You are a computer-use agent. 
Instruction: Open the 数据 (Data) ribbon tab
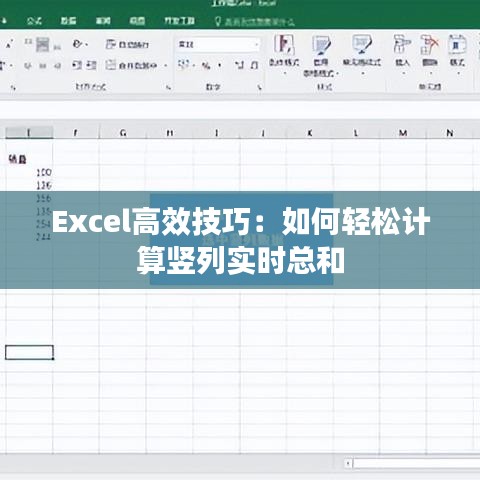pos(68,21)
